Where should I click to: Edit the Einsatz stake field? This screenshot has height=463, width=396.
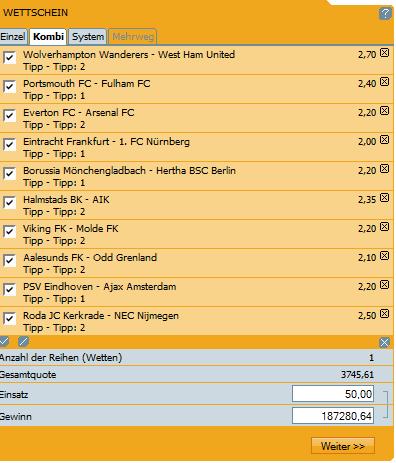333,394
